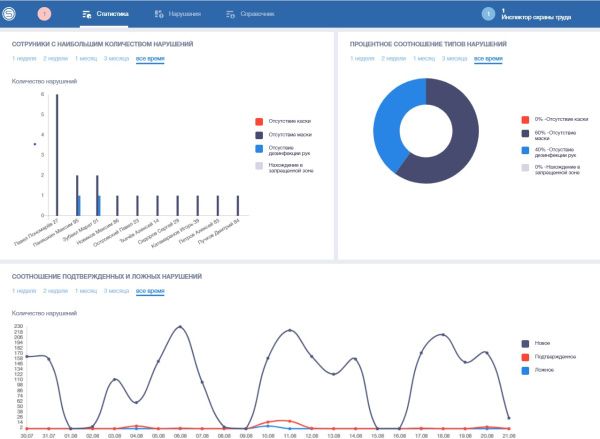Click the Нарушения tab icon

point(159,15)
